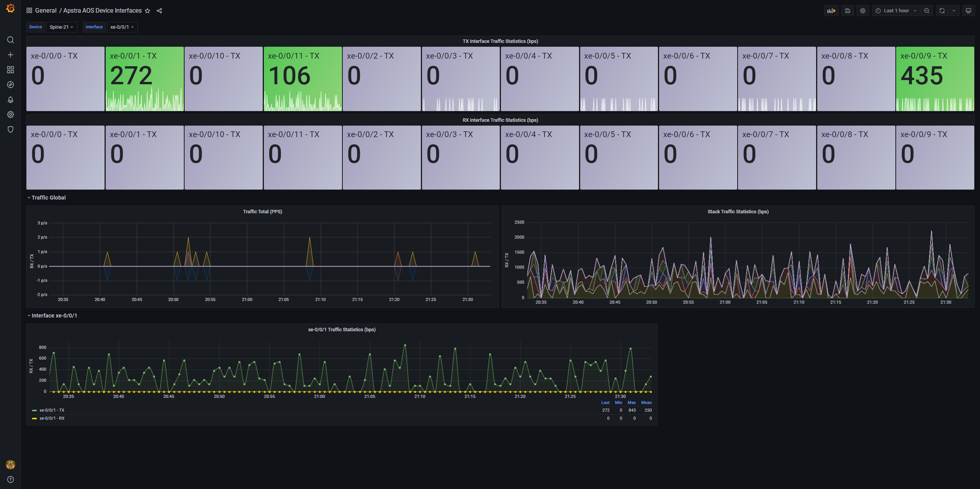Open the Traffic Total (PPS) panel title menu
The image size is (980, 489).
click(262, 212)
